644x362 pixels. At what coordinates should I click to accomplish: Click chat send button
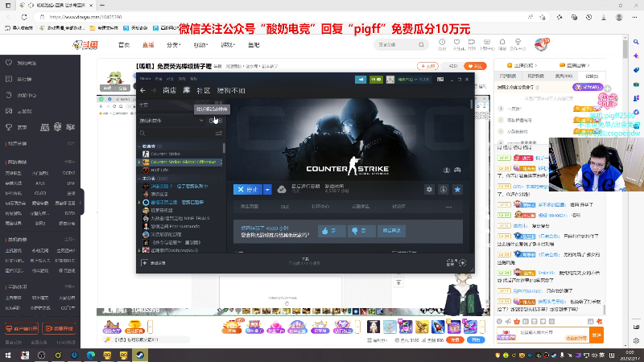point(597,335)
